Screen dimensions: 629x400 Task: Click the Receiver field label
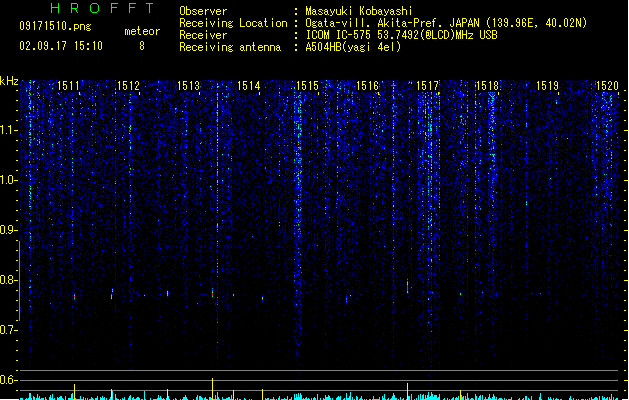coord(203,35)
